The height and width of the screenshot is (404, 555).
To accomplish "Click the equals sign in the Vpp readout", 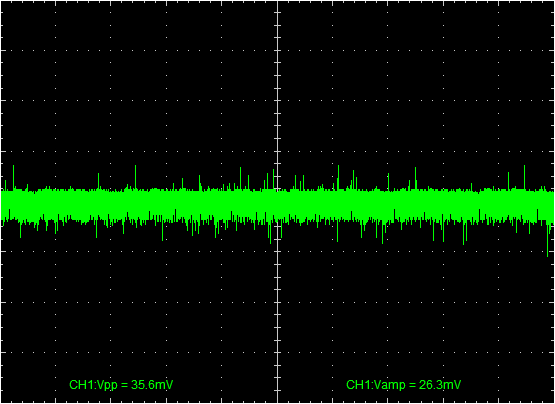I will [x=124, y=385].
